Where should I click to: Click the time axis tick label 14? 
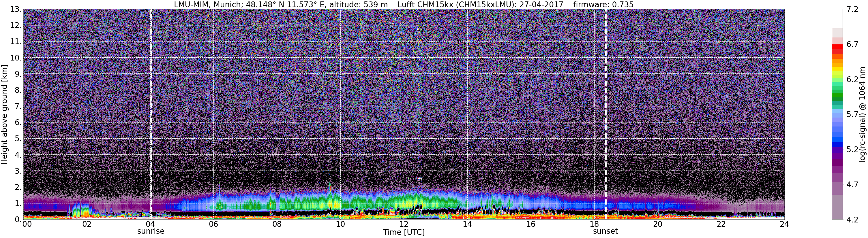pyautogui.click(x=467, y=224)
